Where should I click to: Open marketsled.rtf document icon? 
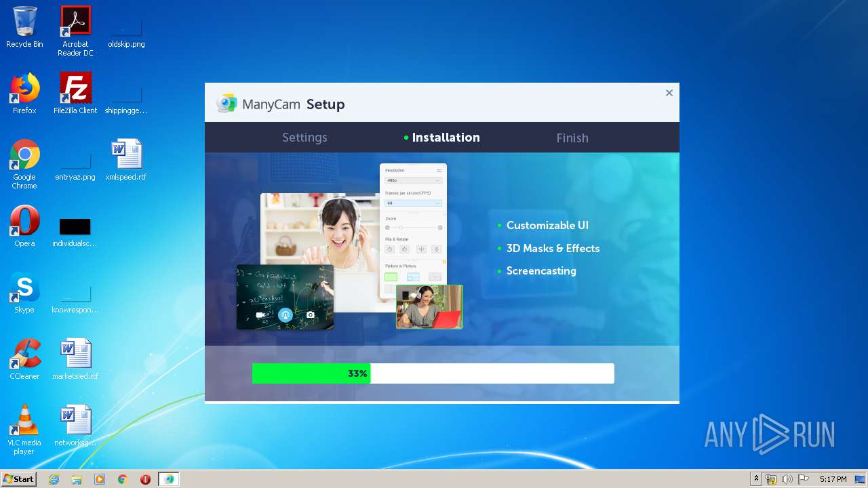(x=75, y=359)
